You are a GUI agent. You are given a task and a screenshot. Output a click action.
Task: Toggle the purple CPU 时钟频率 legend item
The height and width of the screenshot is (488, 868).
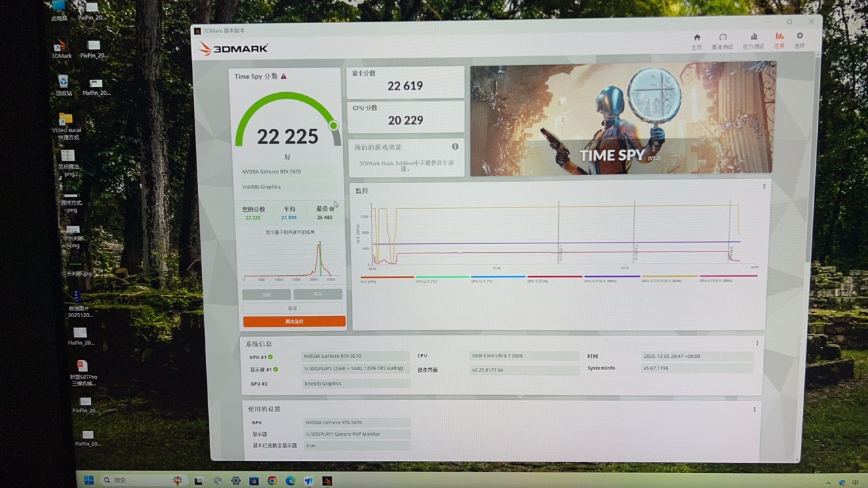pos(611,279)
